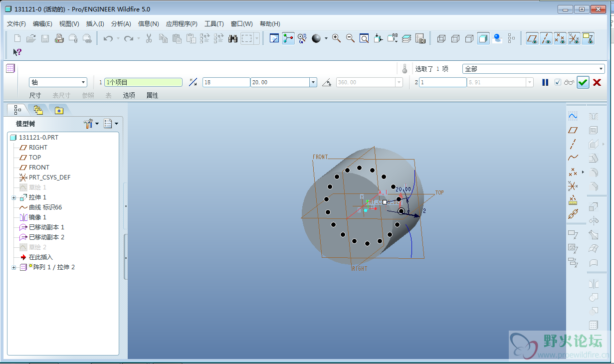
Task: Click the Reorient view icon
Action: 378,38
